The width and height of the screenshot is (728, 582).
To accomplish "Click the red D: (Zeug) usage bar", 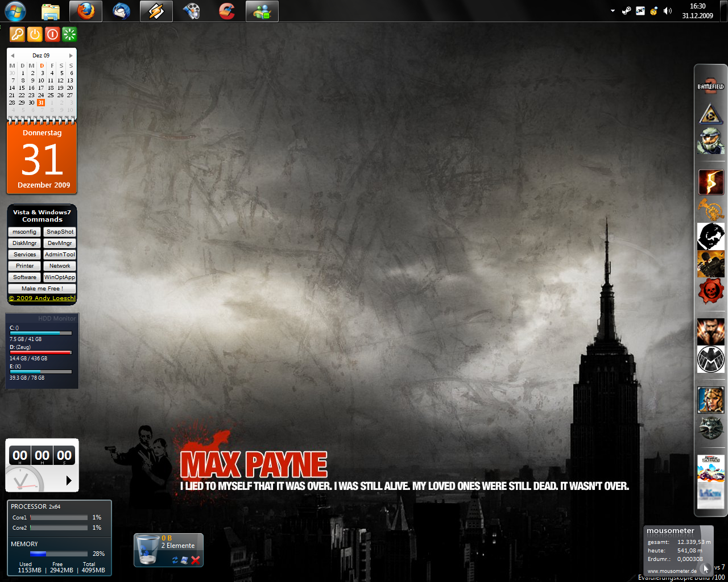I will point(41,352).
